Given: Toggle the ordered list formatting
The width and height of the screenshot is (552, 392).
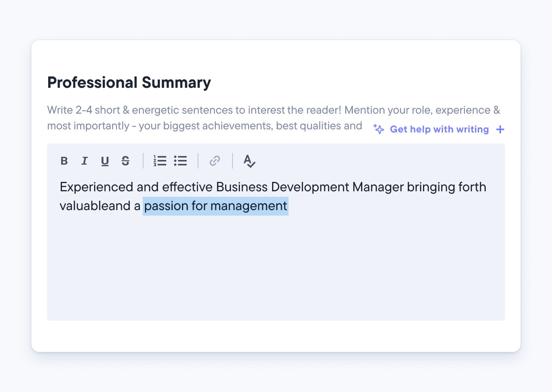Looking at the screenshot, I should [160, 161].
